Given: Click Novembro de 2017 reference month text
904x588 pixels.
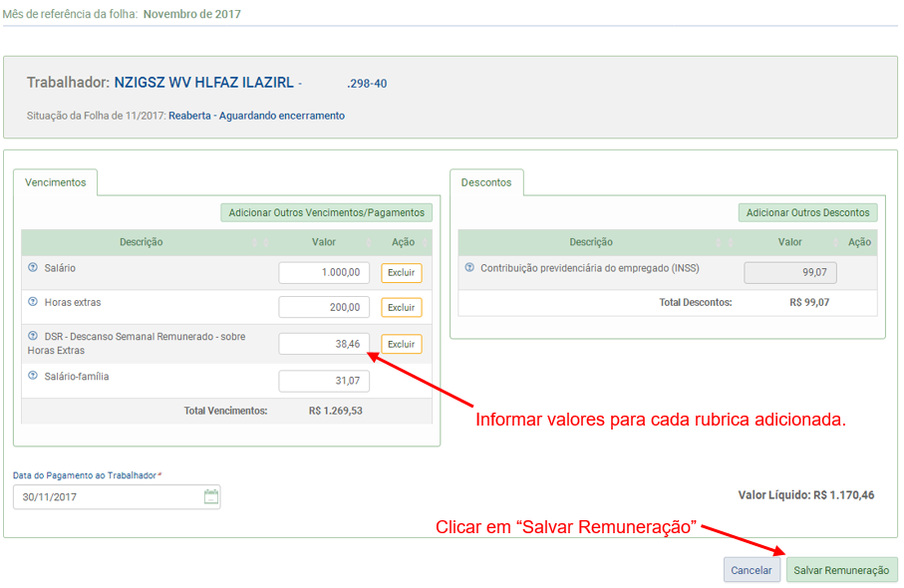Looking at the screenshot, I should pyautogui.click(x=192, y=14).
